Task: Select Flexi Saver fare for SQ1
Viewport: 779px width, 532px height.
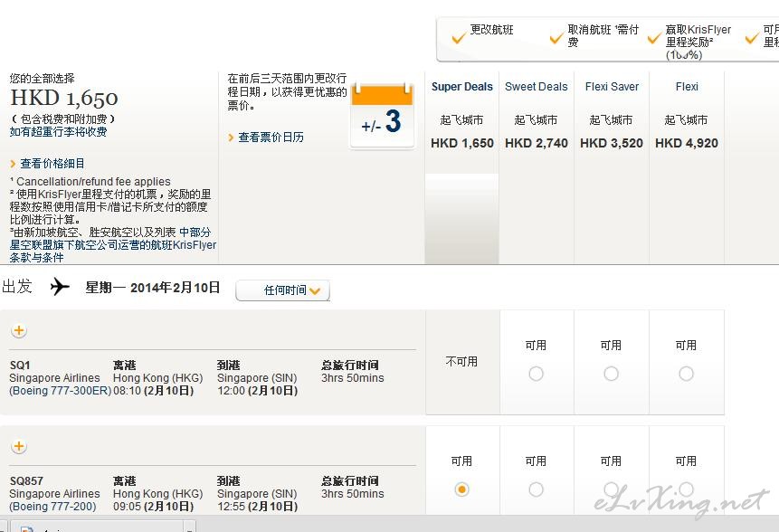Action: 611,374
